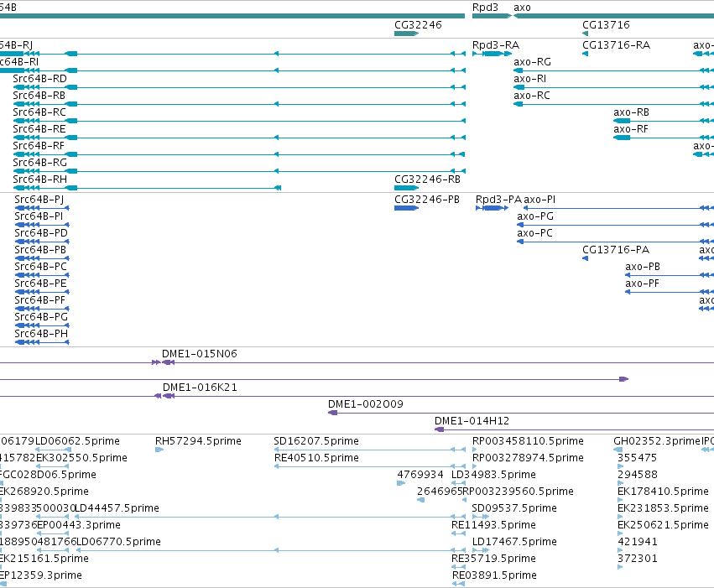The height and width of the screenshot is (588, 714).
Task: Select the axo-RF transcript label
Action: pos(631,129)
